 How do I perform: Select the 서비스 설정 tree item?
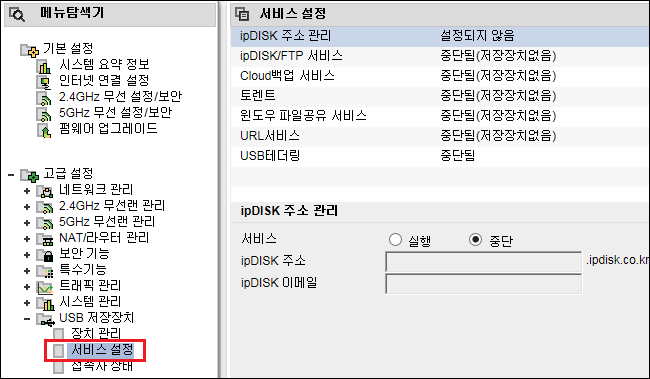click(102, 350)
